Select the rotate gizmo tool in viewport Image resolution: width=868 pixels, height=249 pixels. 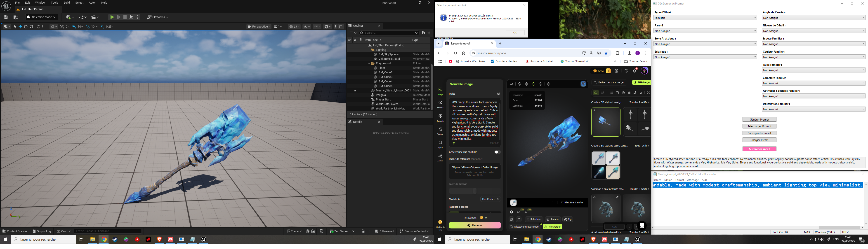(x=26, y=27)
